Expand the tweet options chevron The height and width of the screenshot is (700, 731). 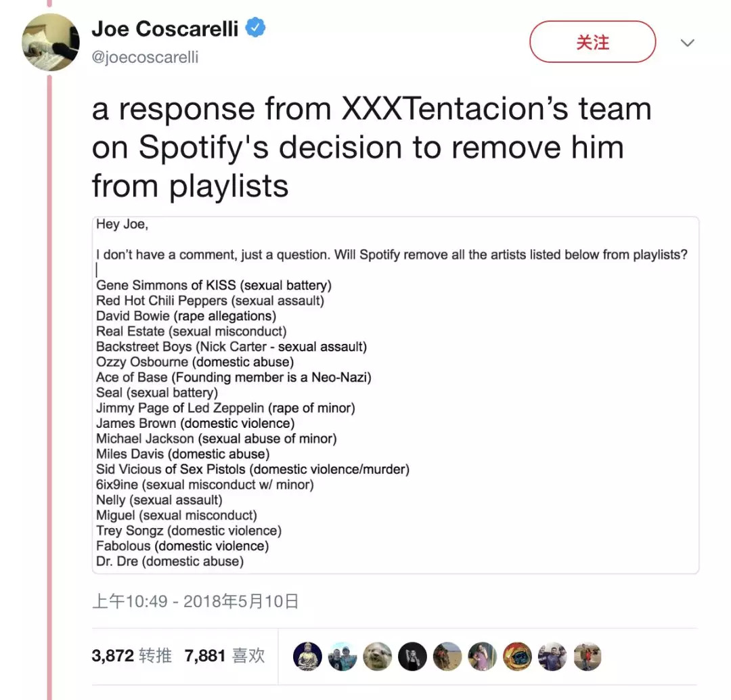pos(687,43)
